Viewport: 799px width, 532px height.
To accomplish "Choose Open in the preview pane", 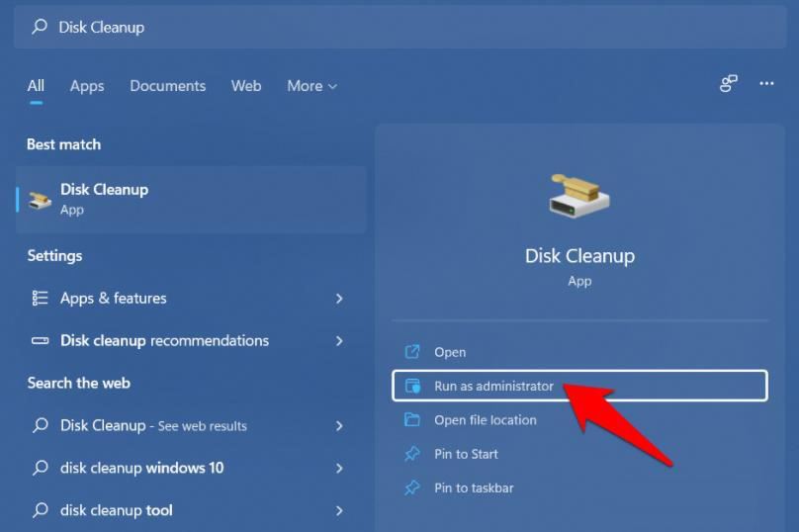I will coord(579,352).
